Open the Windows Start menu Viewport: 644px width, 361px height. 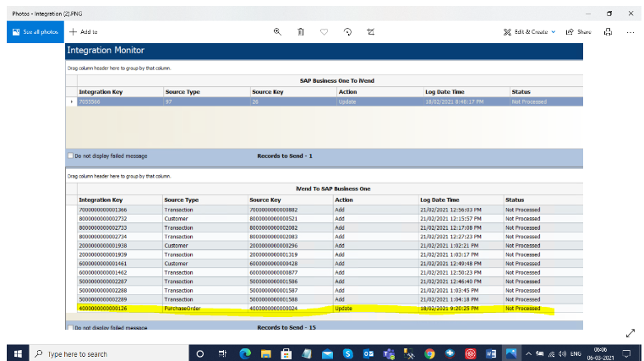click(x=18, y=353)
